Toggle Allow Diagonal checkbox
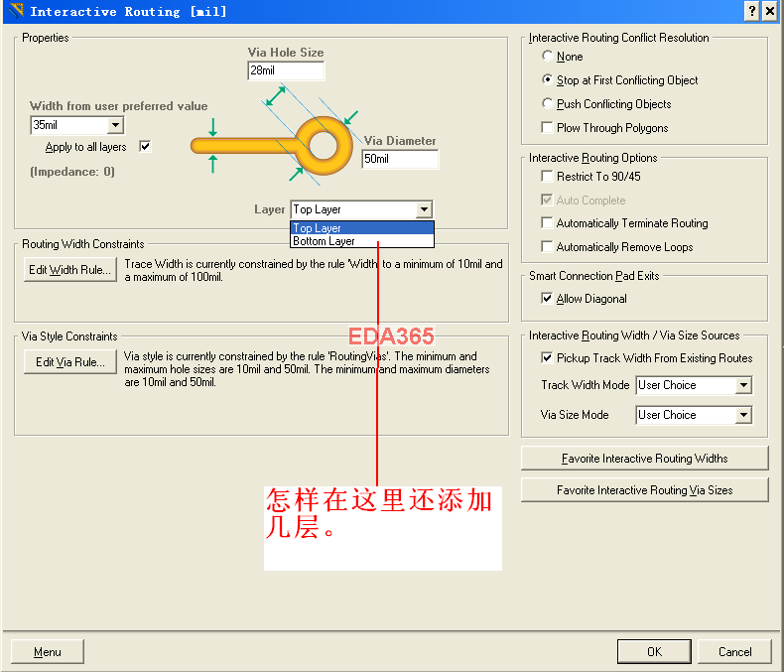This screenshot has width=784, height=672. pos(548,299)
